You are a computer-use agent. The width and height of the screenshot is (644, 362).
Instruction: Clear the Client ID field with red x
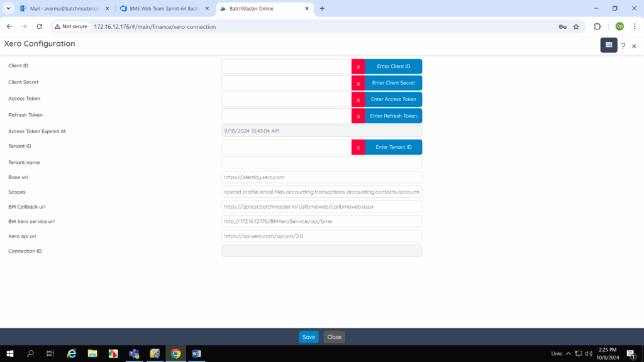(358, 67)
